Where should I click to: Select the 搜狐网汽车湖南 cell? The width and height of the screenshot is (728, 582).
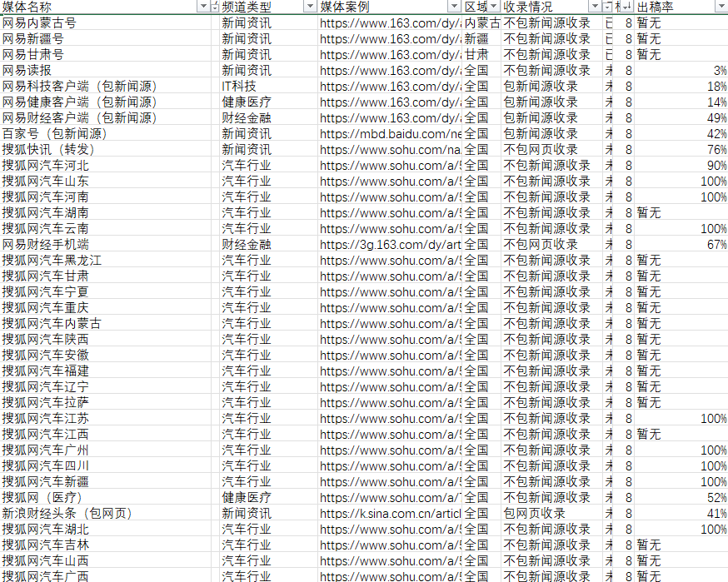(x=106, y=212)
